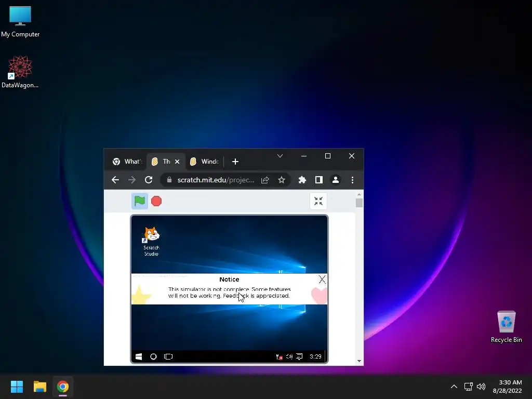Toggle Chrome side panel icon
Image resolution: width=532 pixels, height=399 pixels.
tap(318, 180)
